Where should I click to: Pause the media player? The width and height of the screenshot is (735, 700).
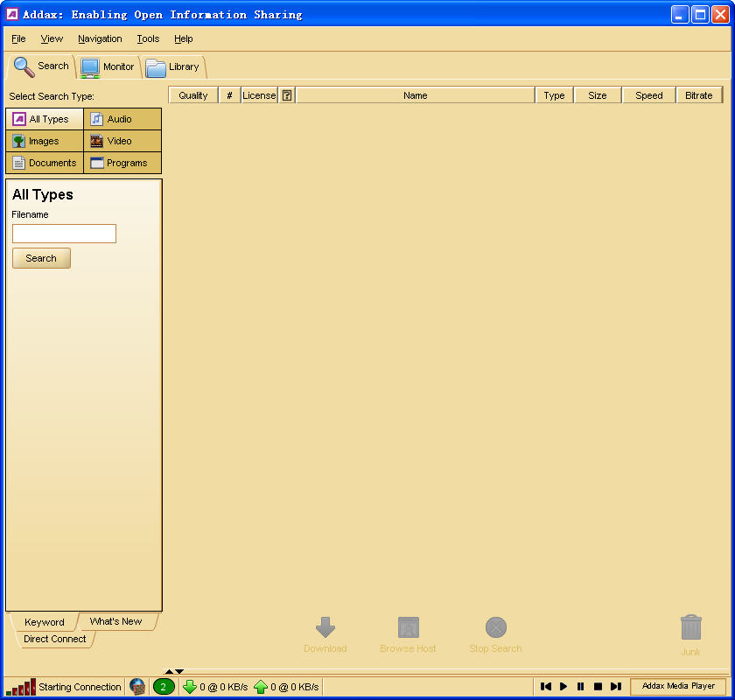click(580, 686)
